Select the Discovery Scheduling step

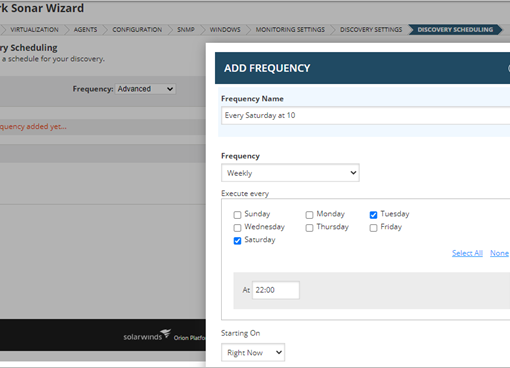455,30
